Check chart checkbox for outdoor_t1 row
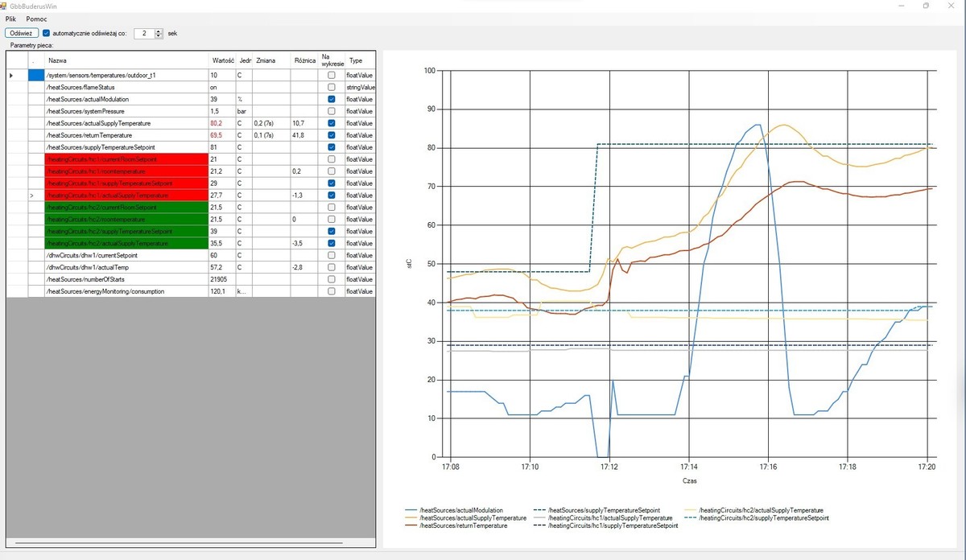Viewport: 966px width, 560px height. pos(331,75)
